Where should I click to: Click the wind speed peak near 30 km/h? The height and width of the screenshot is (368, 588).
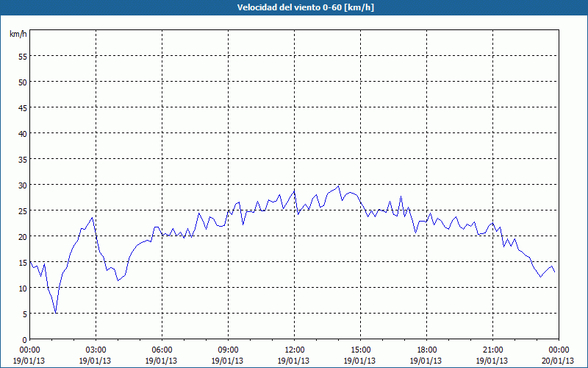pos(339,186)
